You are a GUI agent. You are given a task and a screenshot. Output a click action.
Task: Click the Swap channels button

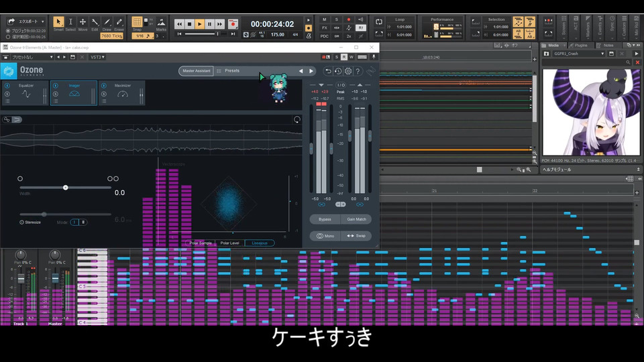356,236
